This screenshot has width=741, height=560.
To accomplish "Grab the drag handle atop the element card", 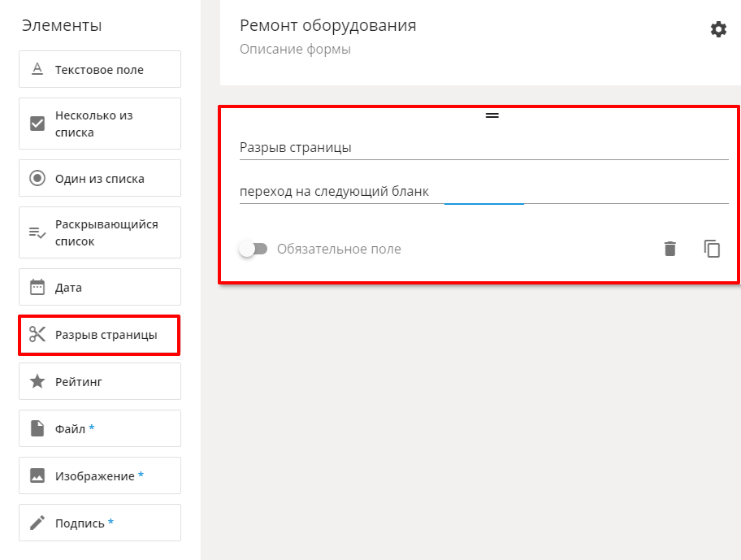I will pyautogui.click(x=492, y=115).
